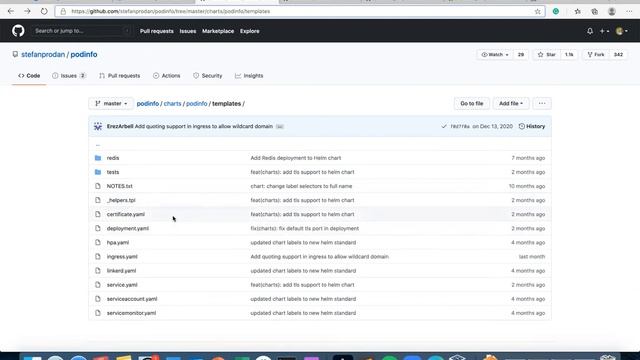This screenshot has height=360, width=640.
Task: Click ErezArbell's avatar icon
Action: tap(98, 127)
